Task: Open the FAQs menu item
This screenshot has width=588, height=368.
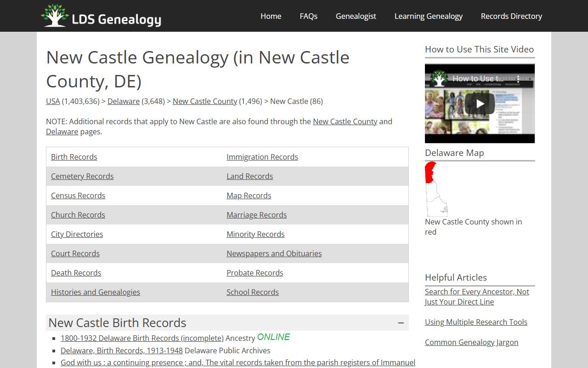Action: click(x=309, y=16)
